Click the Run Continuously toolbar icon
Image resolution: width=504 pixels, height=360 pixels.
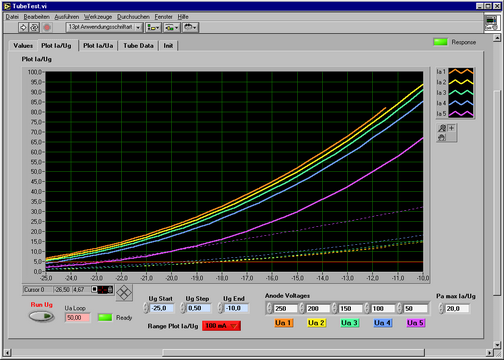[x=34, y=27]
